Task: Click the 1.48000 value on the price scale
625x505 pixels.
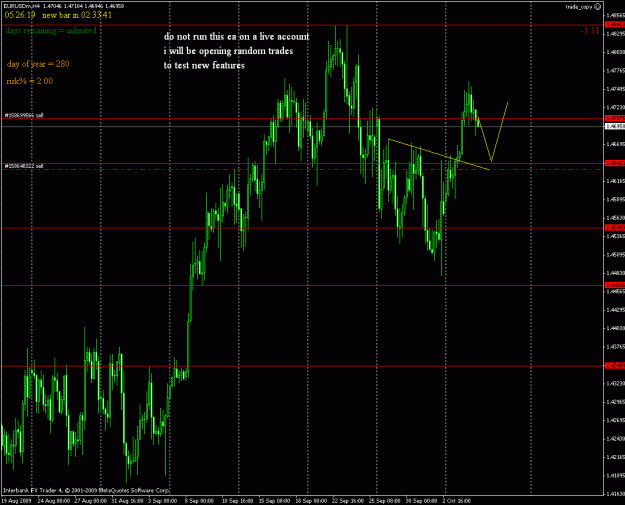Action: (615, 52)
